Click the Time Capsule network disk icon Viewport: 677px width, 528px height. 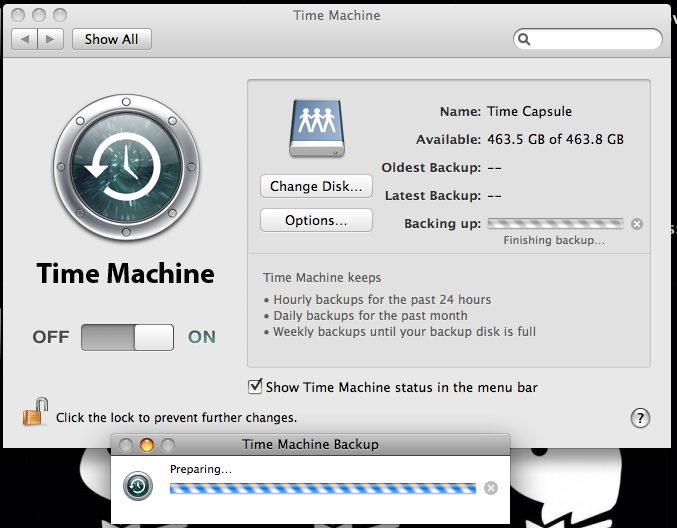pos(317,128)
